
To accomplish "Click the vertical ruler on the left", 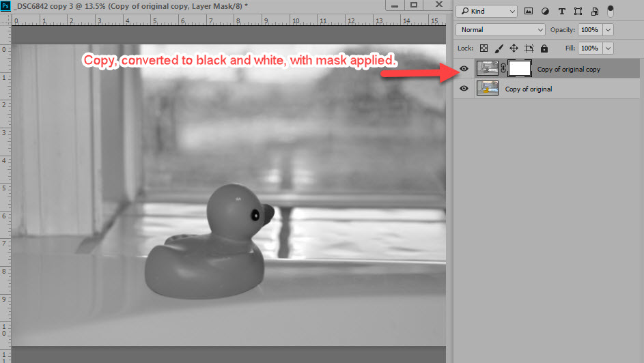I will pyautogui.click(x=5, y=194).
